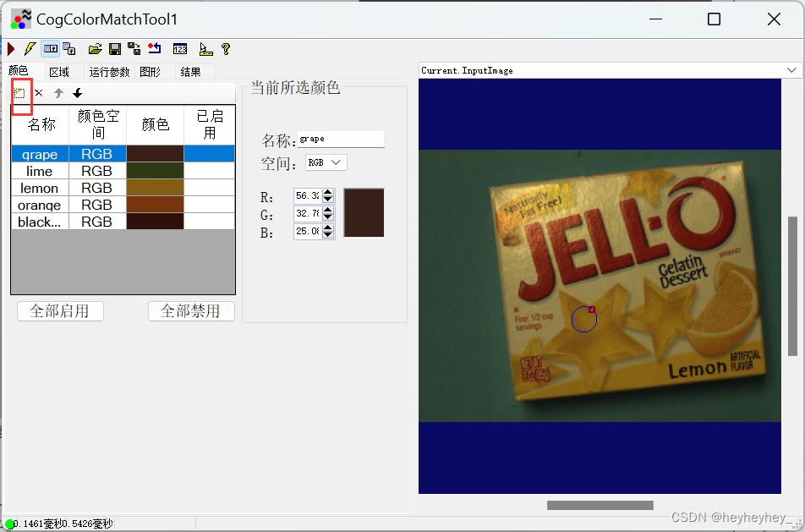805x532 pixels.
Task: Click the Save As double-floppy icon
Action: pyautogui.click(x=134, y=49)
